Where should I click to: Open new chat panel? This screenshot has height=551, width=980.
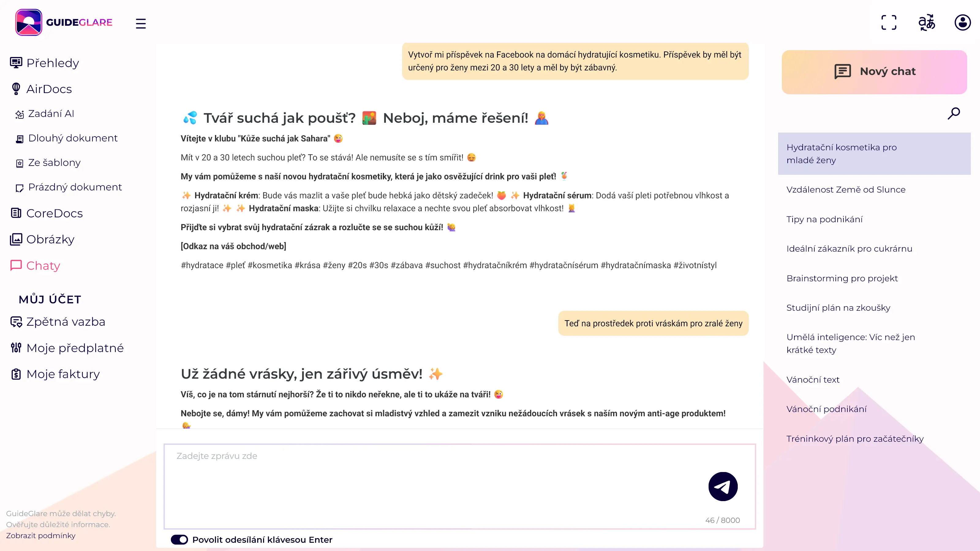[874, 71]
